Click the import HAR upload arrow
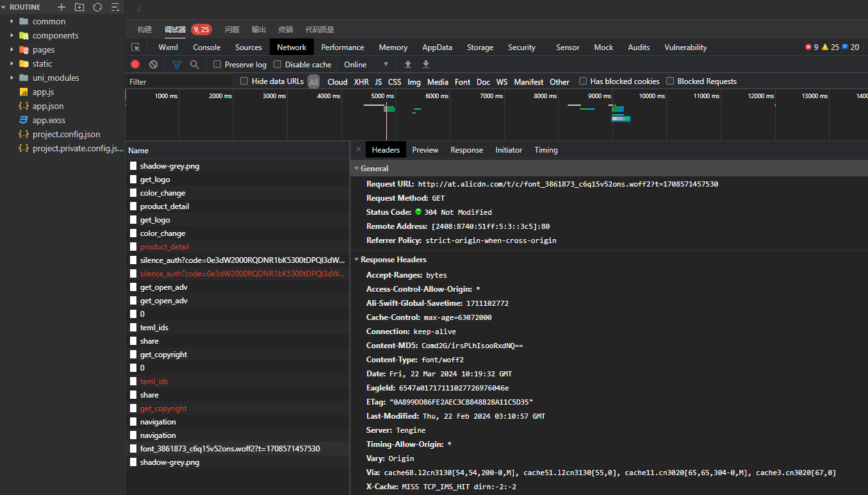 407,64
